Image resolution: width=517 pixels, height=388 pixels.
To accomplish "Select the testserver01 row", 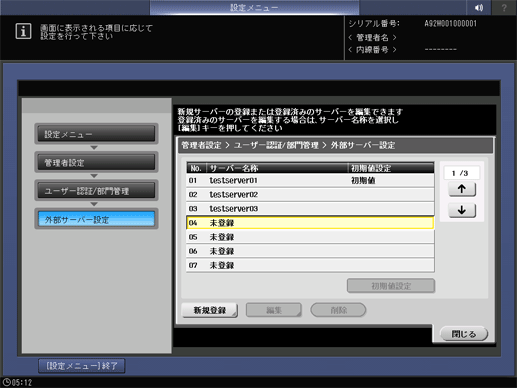I will 310,180.
